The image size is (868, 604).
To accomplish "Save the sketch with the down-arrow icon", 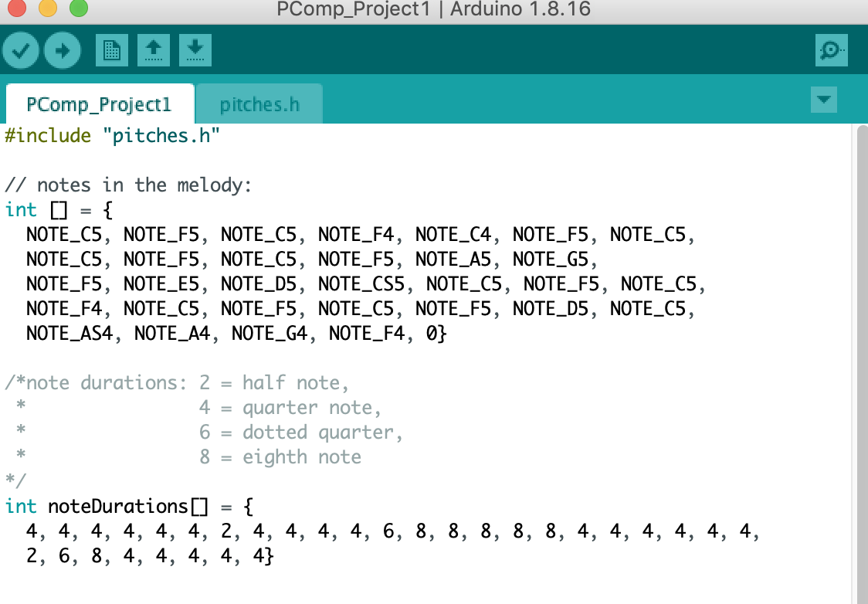I will (x=195, y=51).
